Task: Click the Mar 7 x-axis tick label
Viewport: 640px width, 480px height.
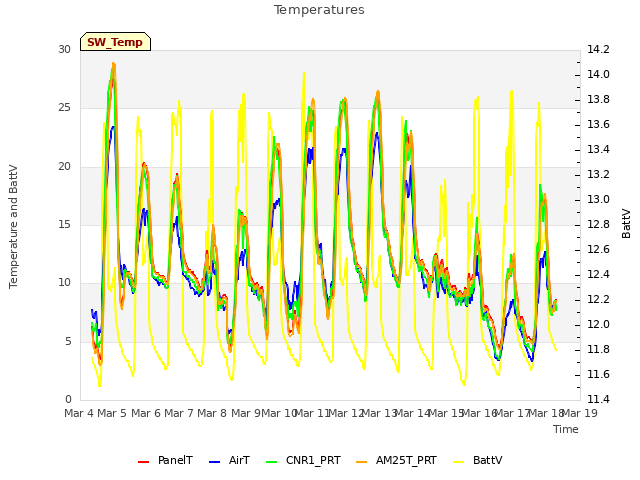Action: click(179, 413)
